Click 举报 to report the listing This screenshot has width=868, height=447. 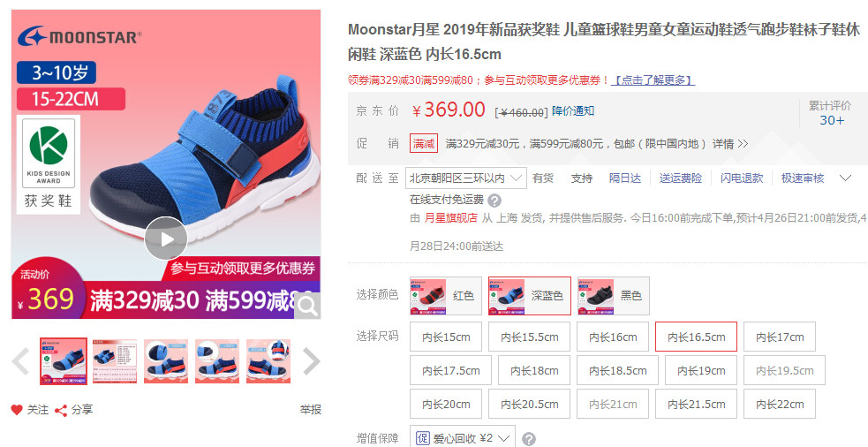[311, 410]
